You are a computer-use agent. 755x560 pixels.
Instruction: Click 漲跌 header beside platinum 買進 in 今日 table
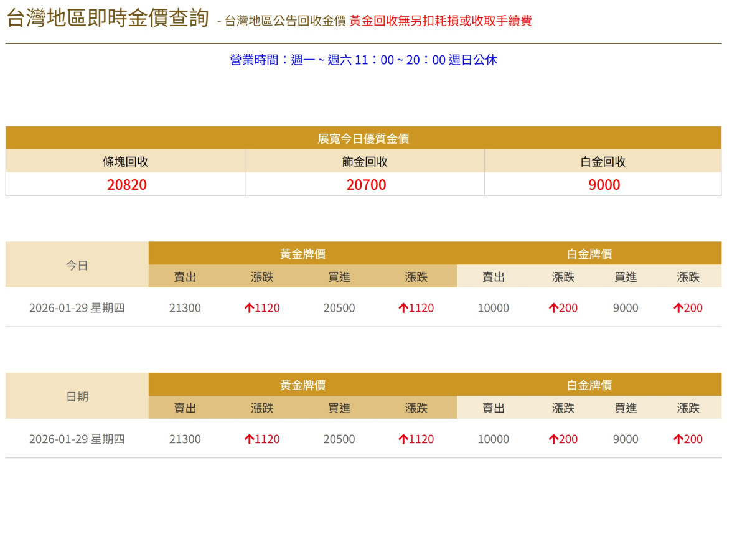[x=688, y=277]
